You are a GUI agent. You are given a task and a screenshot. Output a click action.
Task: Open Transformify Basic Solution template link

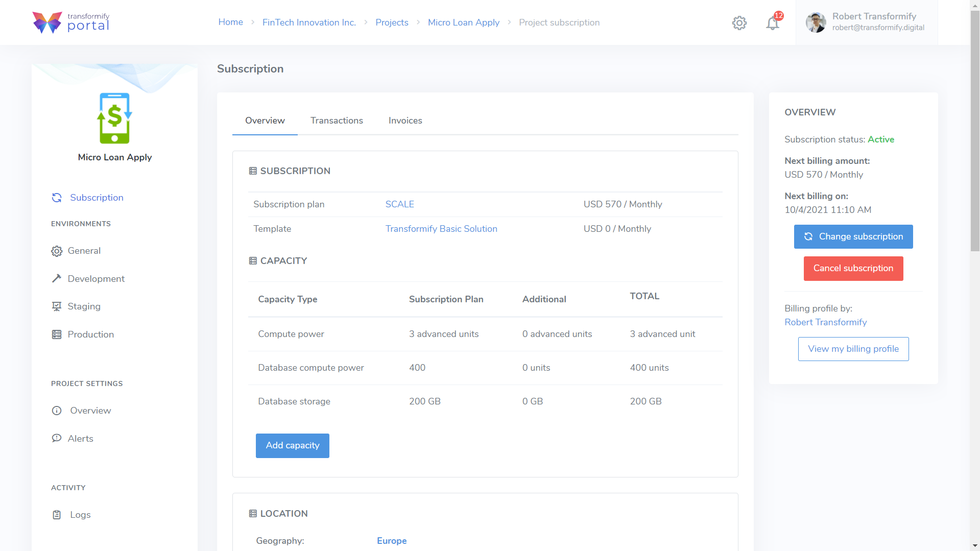pyautogui.click(x=441, y=229)
